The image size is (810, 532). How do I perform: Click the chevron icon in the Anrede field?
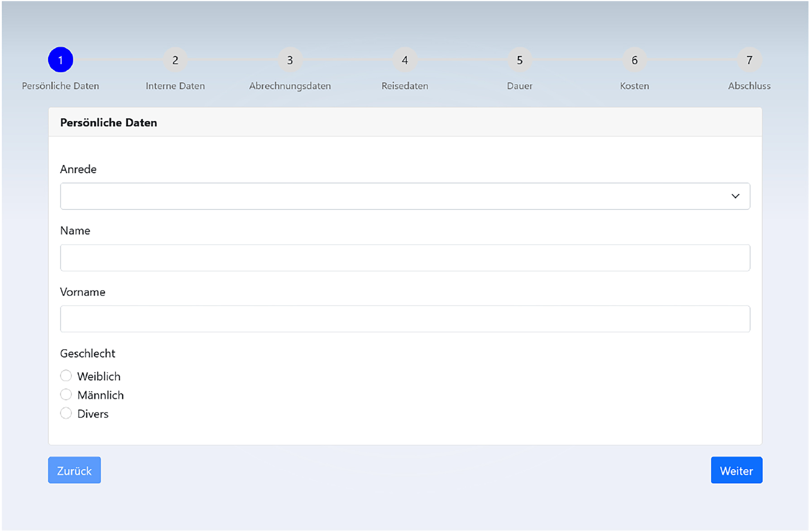coord(736,196)
